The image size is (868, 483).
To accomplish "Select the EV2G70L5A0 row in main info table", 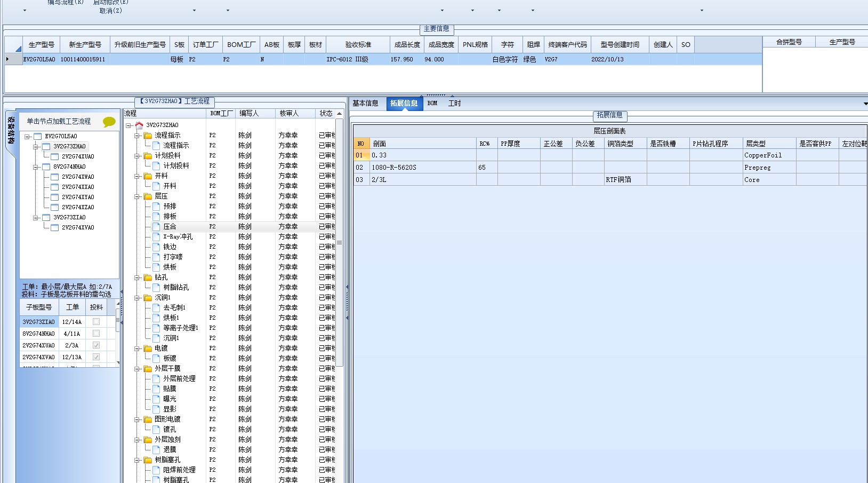I will tap(383, 60).
